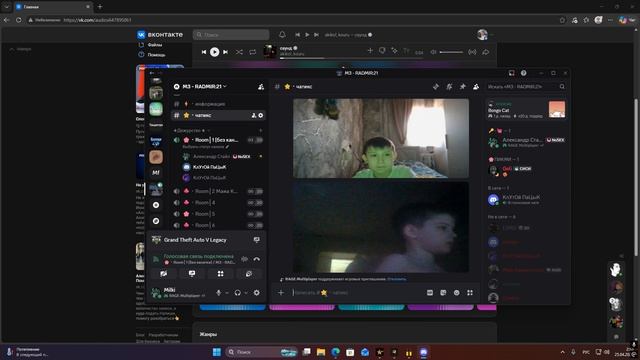Click the create-invite icon on selected channel
The image size is (640, 360).
[253, 116]
